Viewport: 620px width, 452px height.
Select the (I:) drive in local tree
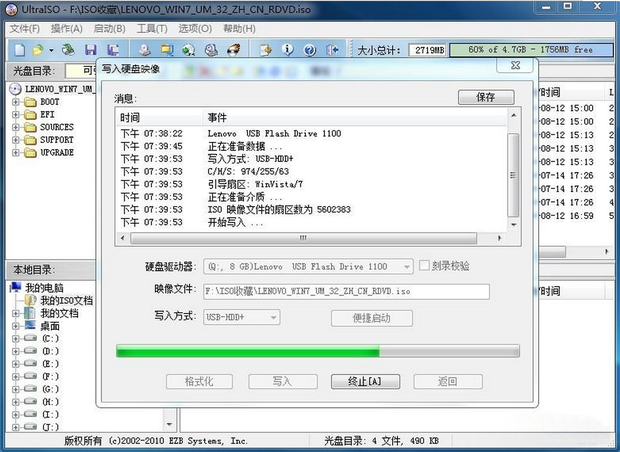(x=50, y=414)
